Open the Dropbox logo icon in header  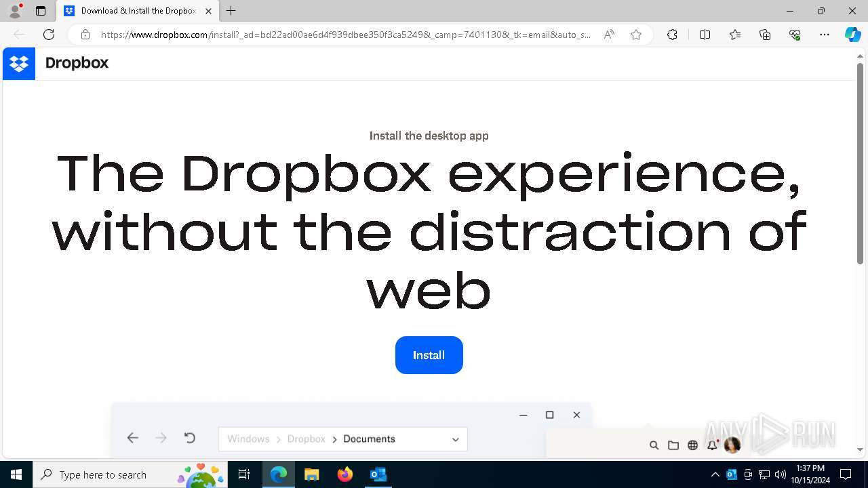click(x=19, y=64)
